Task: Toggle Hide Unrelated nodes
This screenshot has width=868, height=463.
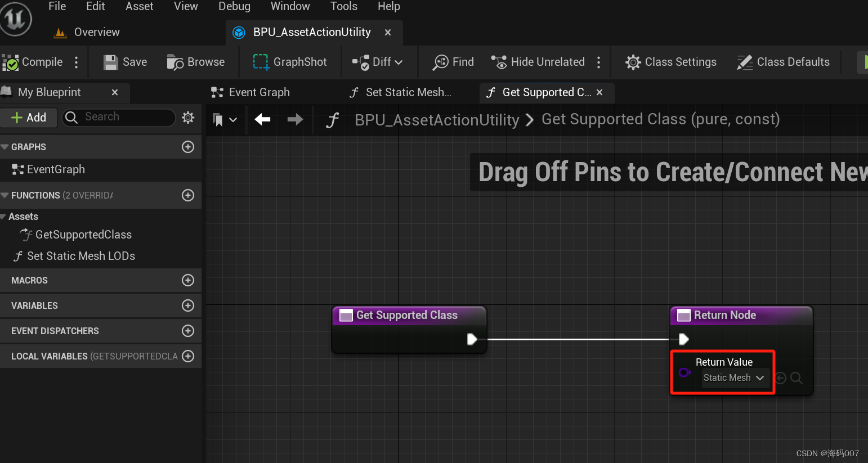Action: coord(538,62)
